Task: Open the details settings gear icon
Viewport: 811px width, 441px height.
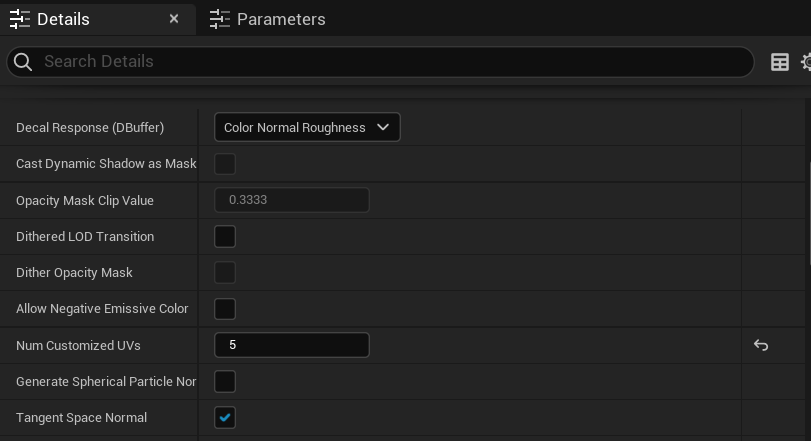Action: coord(807,62)
